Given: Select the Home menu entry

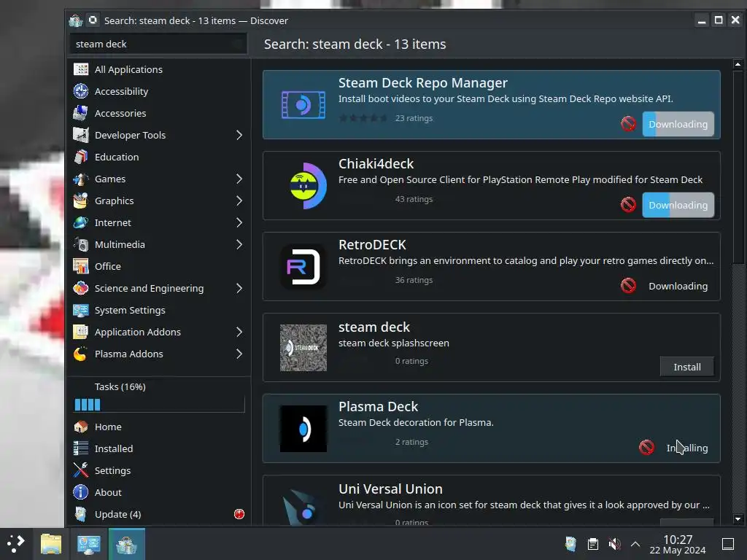Looking at the screenshot, I should 158,427.
